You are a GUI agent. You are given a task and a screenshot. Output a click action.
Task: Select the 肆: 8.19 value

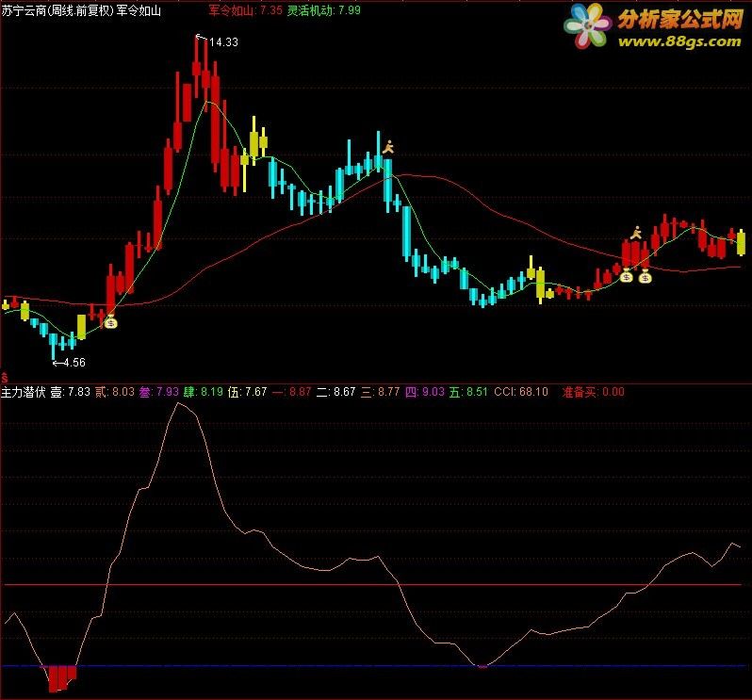tap(204, 392)
